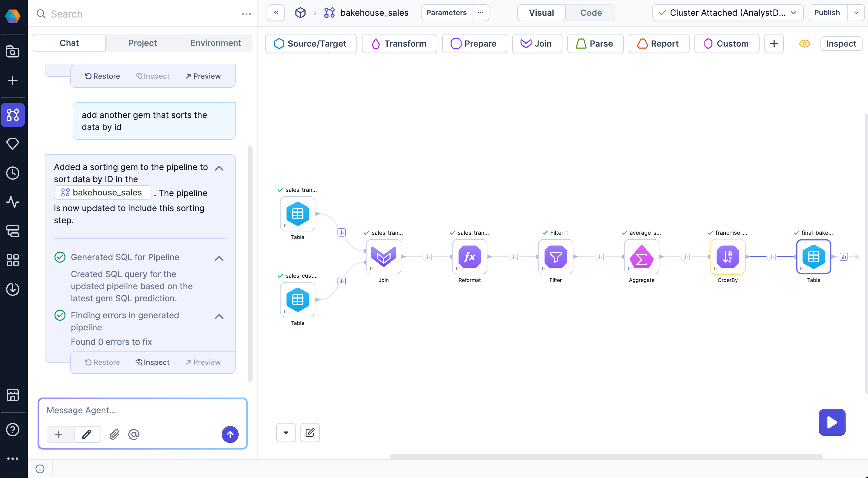
Task: Click the Message Agent input field
Action: [x=141, y=410]
